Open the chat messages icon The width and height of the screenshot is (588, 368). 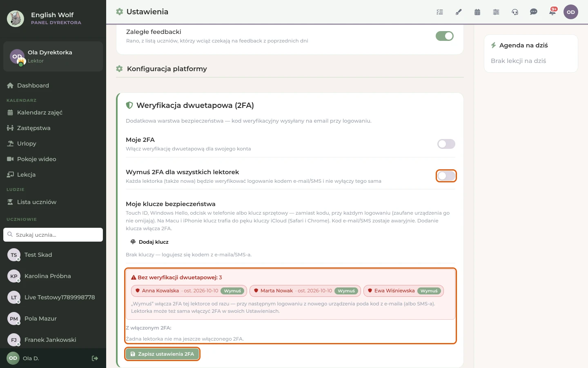tap(534, 12)
